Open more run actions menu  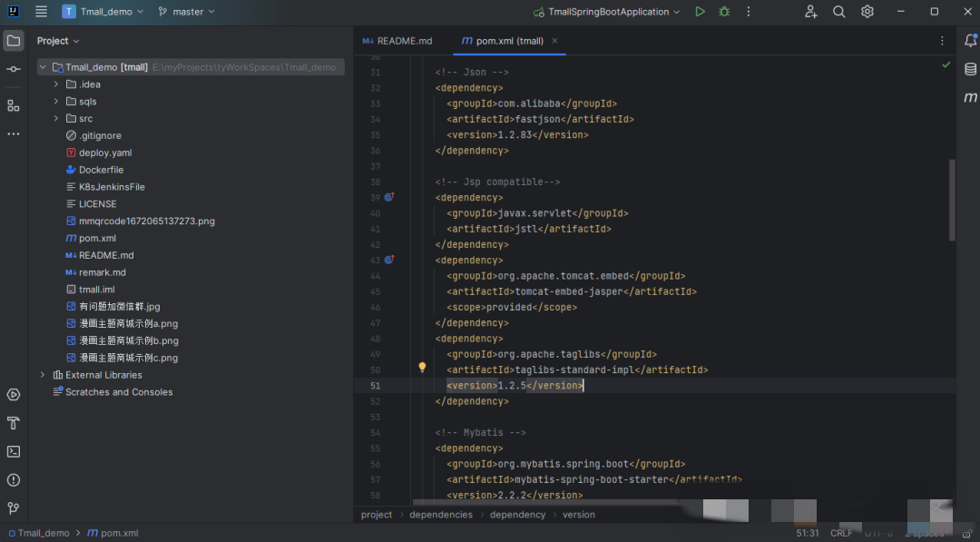pyautogui.click(x=748, y=11)
